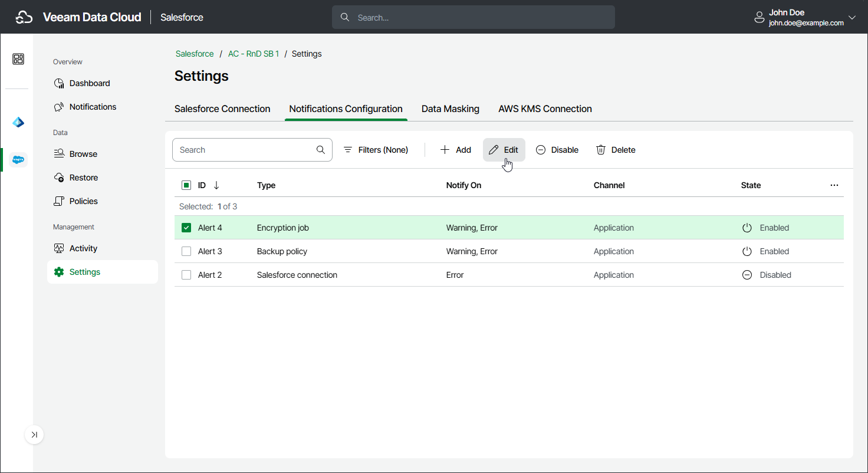Check the Alert 3 checkbox
Image resolution: width=868 pixels, height=473 pixels.
tap(186, 251)
